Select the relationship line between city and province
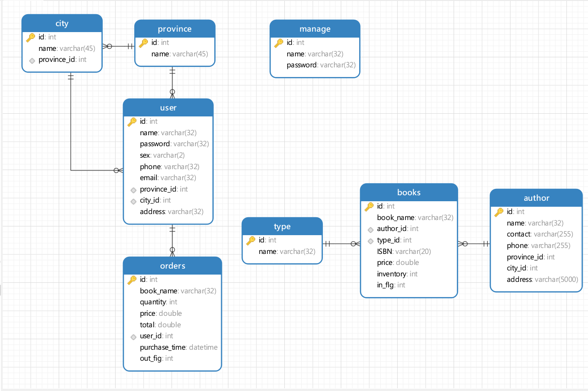588x391 pixels. pyautogui.click(x=118, y=46)
